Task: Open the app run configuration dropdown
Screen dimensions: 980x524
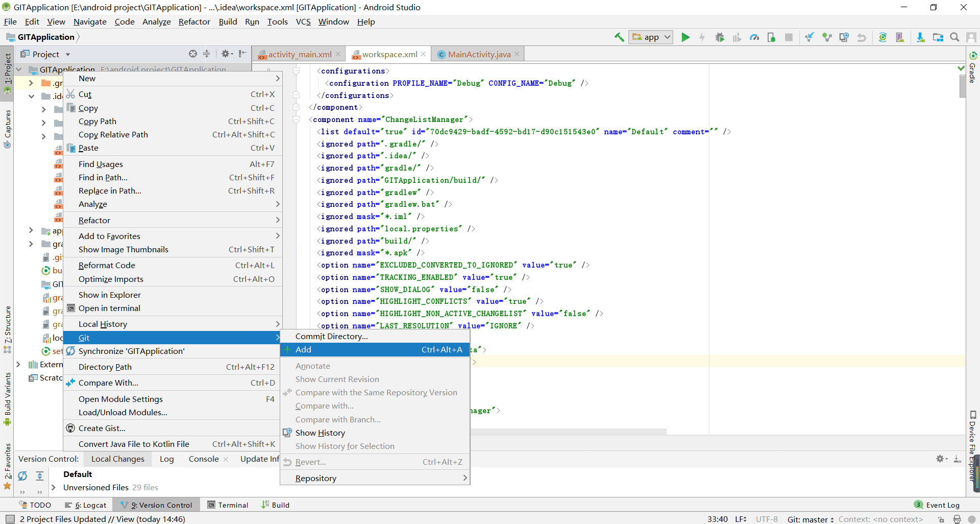Action: [x=650, y=37]
